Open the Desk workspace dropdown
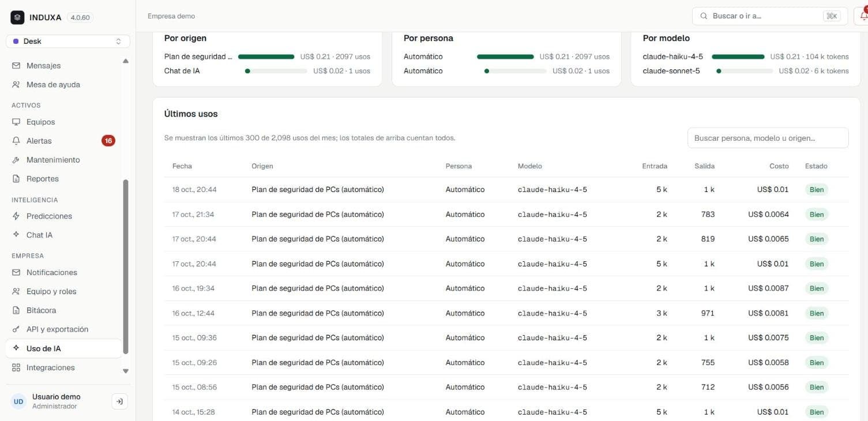Viewport: 868px width, 421px height. tap(68, 42)
